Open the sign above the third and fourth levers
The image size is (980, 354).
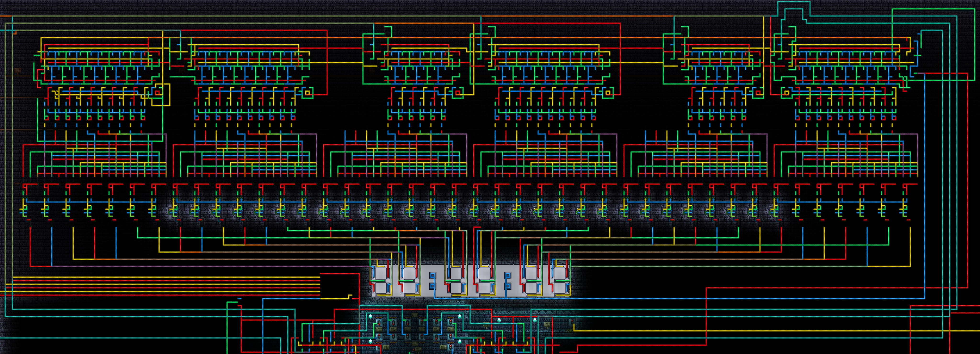[415, 315]
